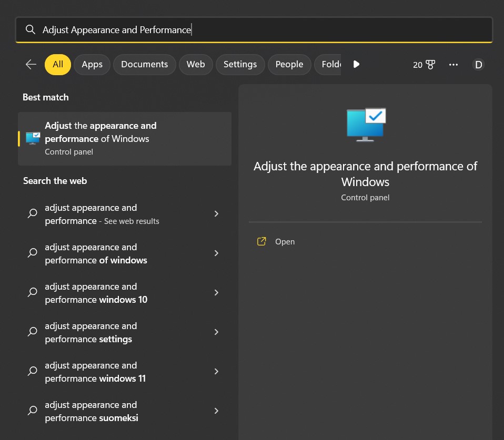Click the back arrow
The width and height of the screenshot is (504, 440).
click(x=31, y=64)
